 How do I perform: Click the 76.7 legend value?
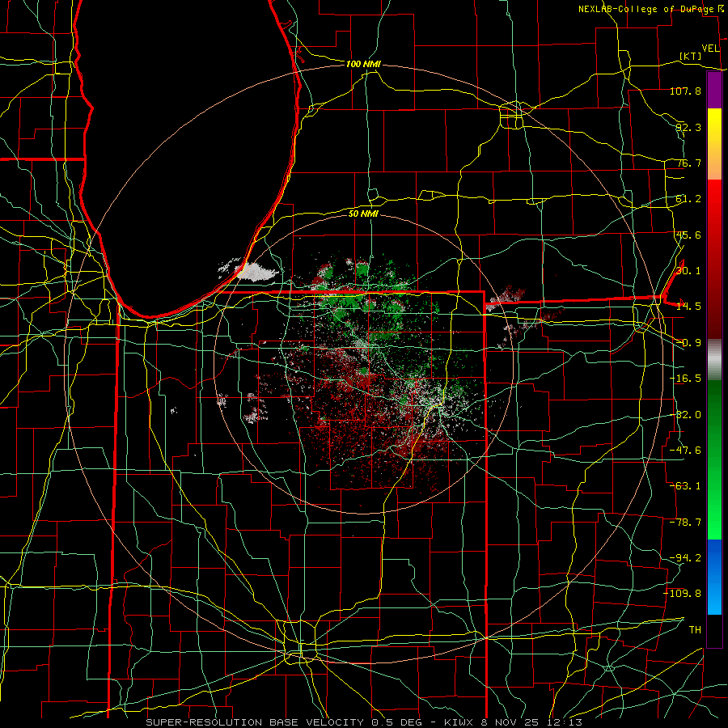tap(688, 163)
